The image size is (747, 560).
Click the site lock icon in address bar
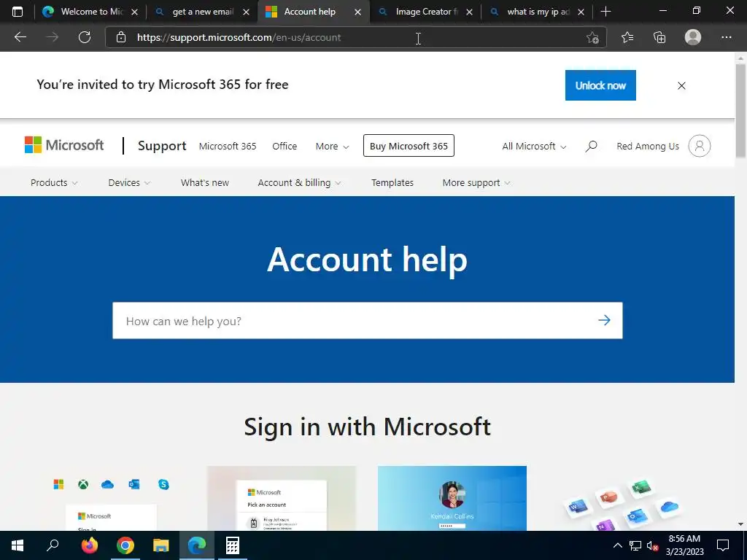pos(121,37)
